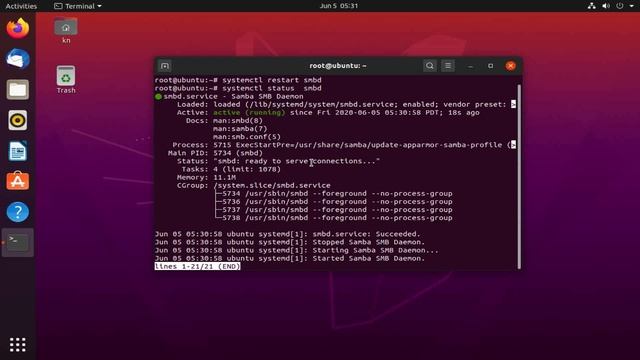The width and height of the screenshot is (640, 360).
Task: Click the 'root@ubuntu: ~' window title
Action: tap(338, 66)
